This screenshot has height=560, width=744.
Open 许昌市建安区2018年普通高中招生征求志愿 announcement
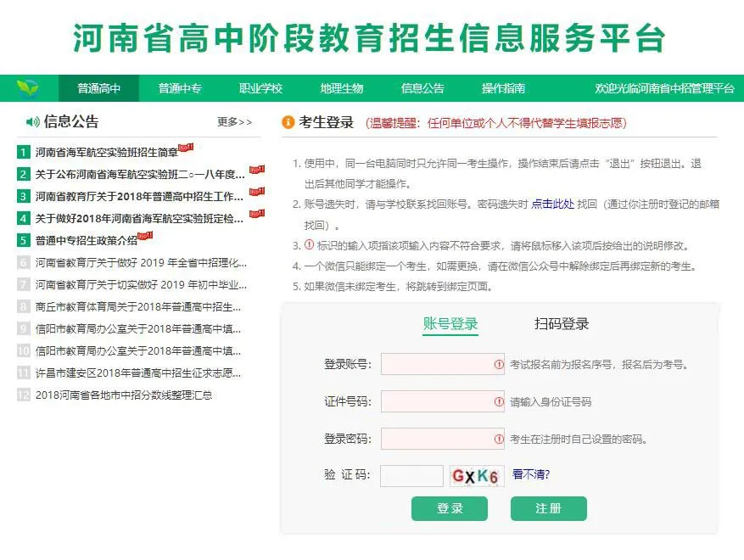pyautogui.click(x=138, y=373)
